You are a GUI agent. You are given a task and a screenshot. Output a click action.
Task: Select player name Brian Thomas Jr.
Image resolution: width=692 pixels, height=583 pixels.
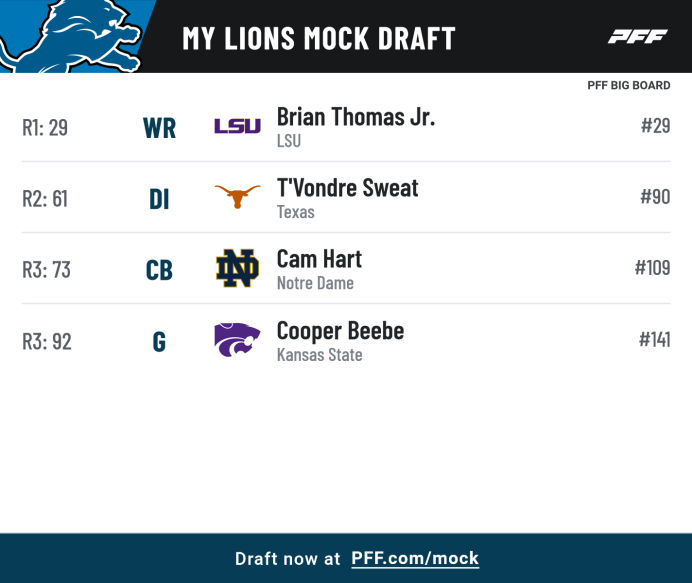[x=355, y=117]
